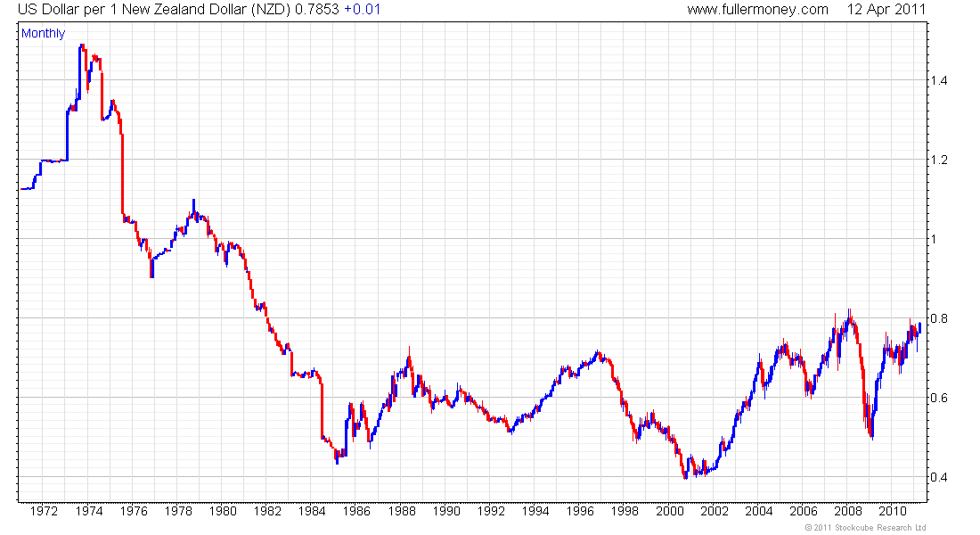Click the 1986 x-axis label

357,511
